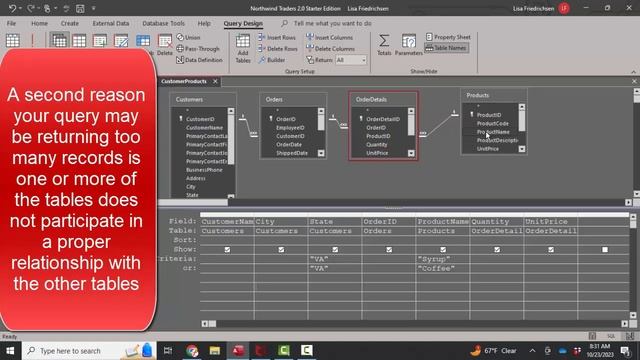Image resolution: width=640 pixels, height=360 pixels.
Task: Switch to the Home ribbon tab
Action: [39, 23]
